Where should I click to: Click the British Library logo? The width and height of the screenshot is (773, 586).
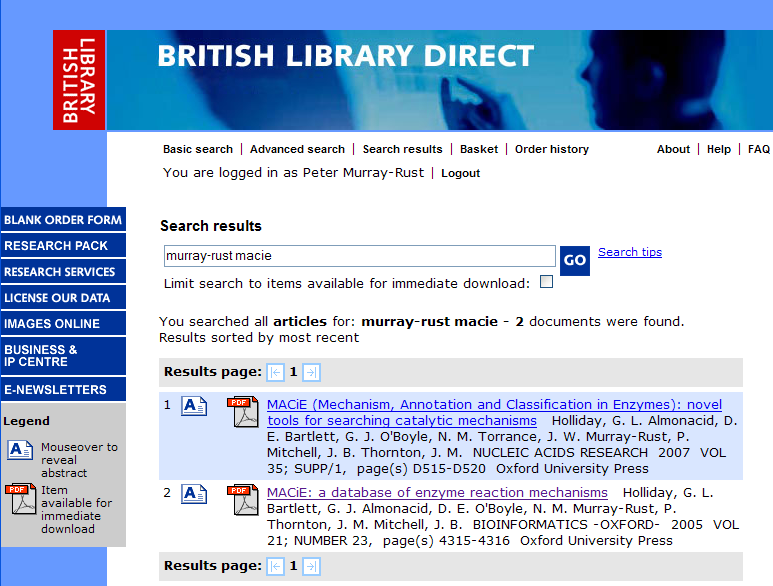click(79, 80)
